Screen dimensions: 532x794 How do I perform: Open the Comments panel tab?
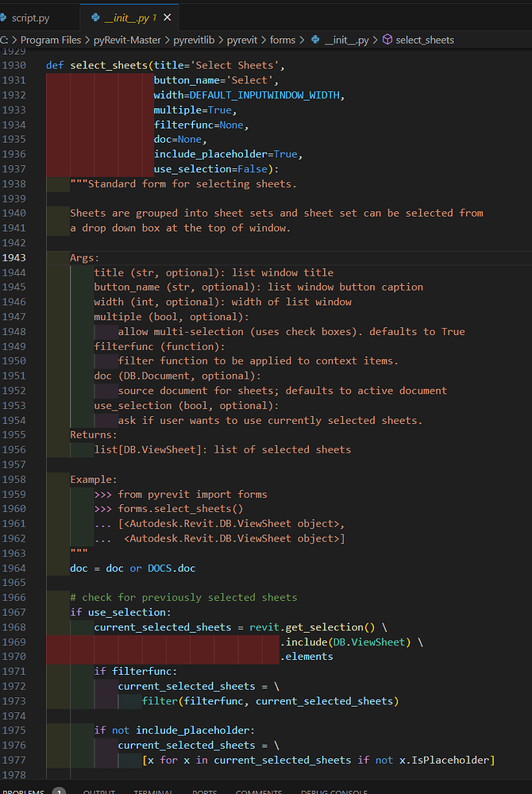pos(259,791)
